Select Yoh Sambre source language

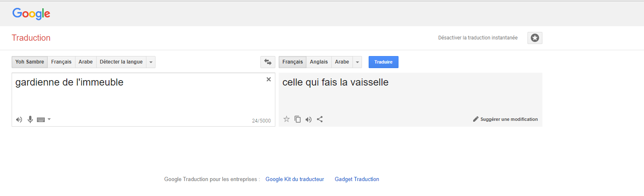(29, 62)
